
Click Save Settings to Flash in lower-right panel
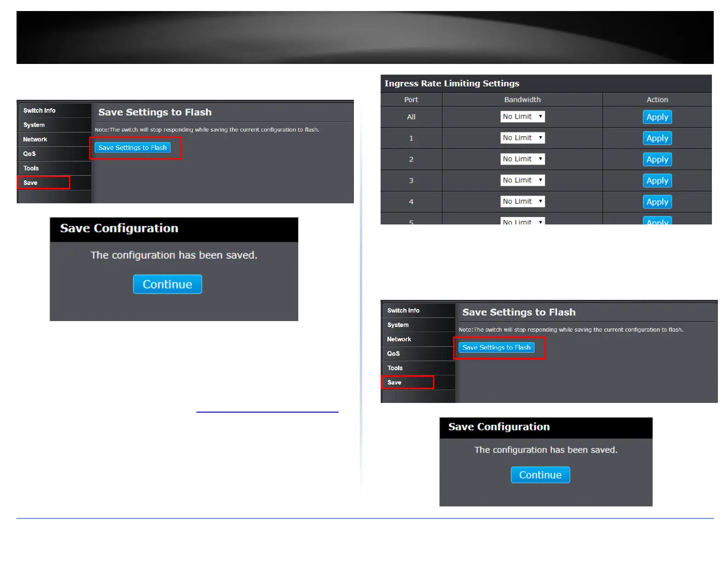click(496, 348)
